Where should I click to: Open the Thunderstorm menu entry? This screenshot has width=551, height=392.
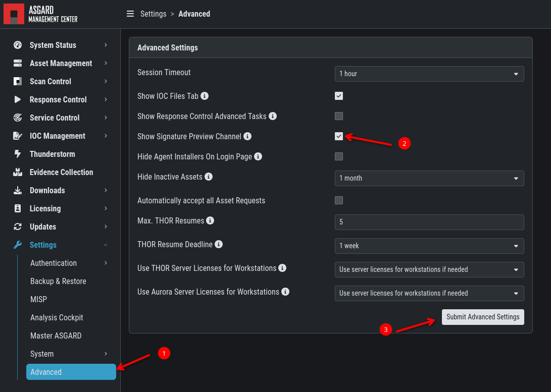pyautogui.click(x=53, y=154)
